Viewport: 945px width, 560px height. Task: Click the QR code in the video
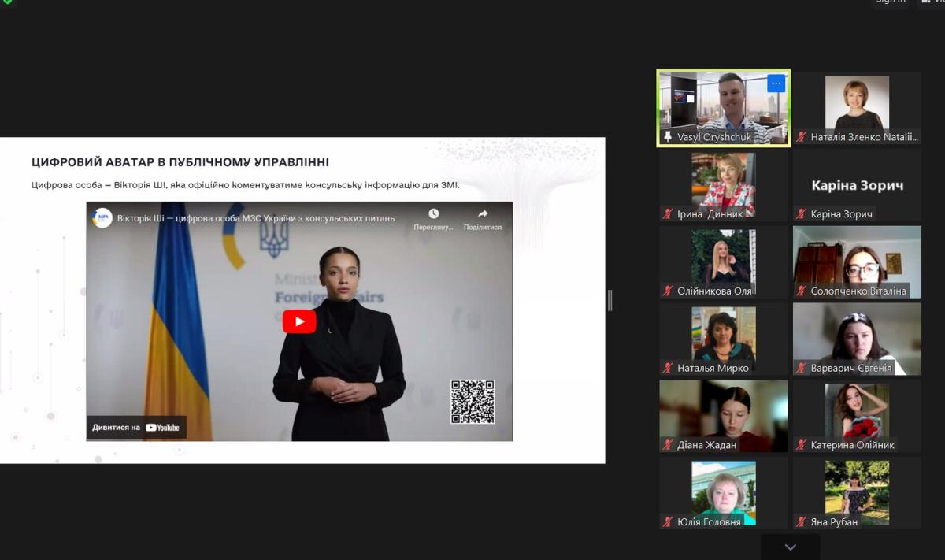(x=472, y=402)
